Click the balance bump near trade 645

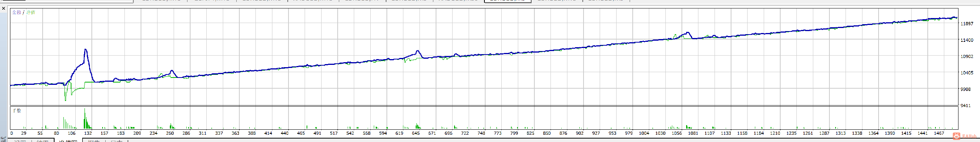418,51
